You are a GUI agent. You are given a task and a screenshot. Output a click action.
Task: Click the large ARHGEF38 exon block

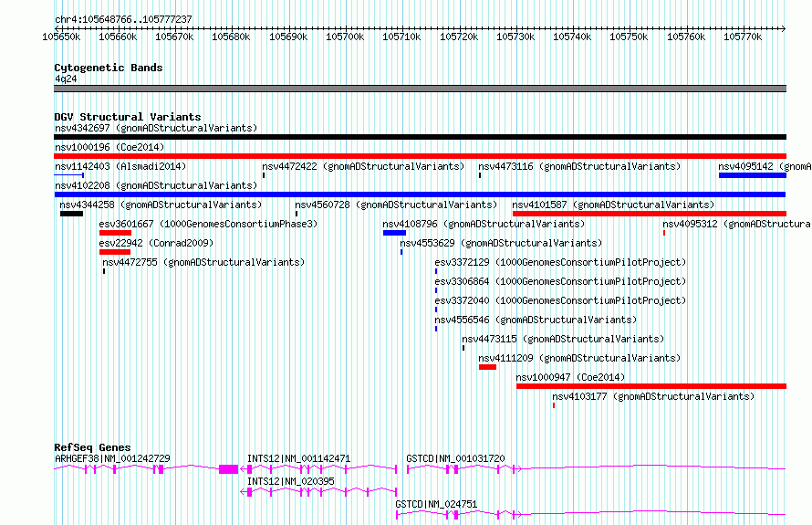coord(228,469)
